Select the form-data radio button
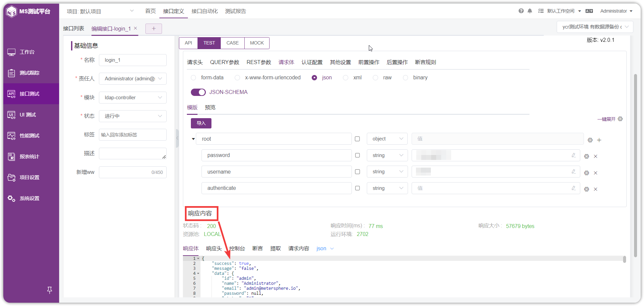Viewport: 644px width, 306px height. [x=193, y=78]
